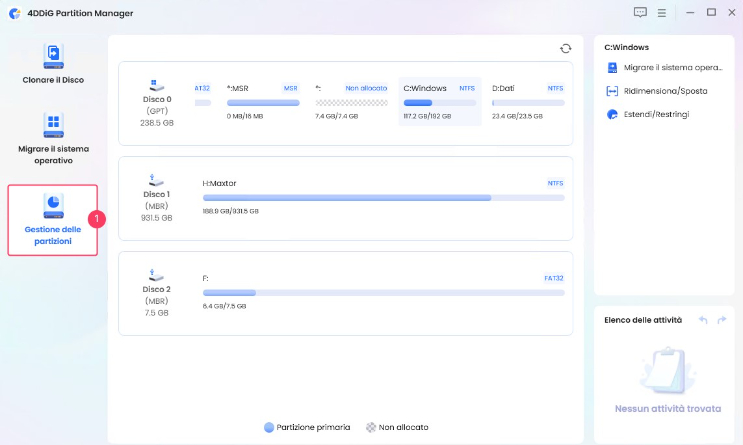Click the Disco 0 label
Viewport: 743px width, 445px height.
point(157,100)
